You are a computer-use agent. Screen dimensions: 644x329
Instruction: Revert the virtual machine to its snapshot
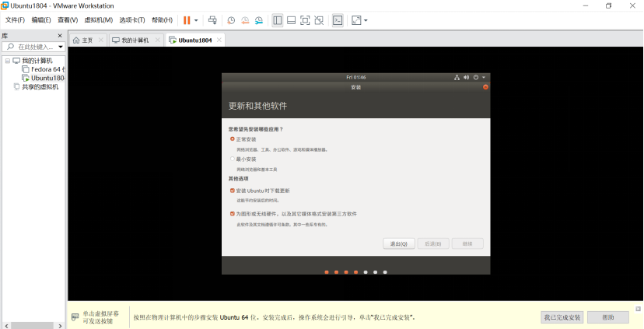pos(245,20)
